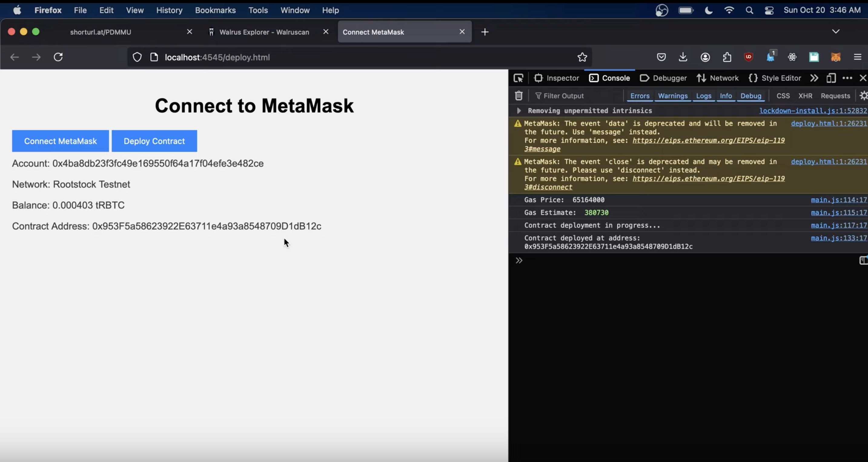Toggle the Requests filter
The width and height of the screenshot is (868, 462).
835,96
